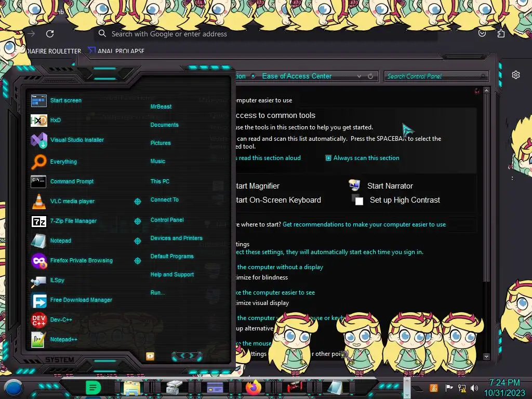Toggle Always scan this section checkbox

pos(328,158)
